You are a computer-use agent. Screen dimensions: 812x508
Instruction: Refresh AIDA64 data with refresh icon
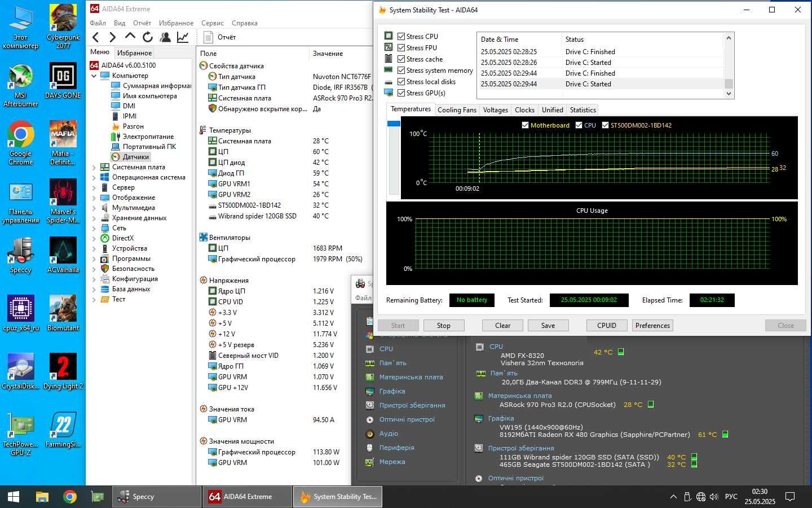pos(148,37)
